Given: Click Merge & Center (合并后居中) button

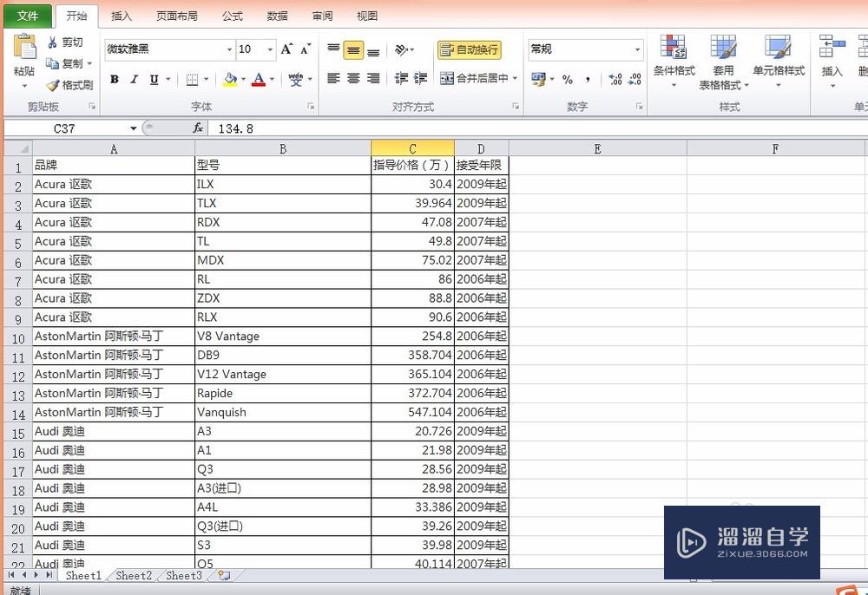Looking at the screenshot, I should pos(475,79).
